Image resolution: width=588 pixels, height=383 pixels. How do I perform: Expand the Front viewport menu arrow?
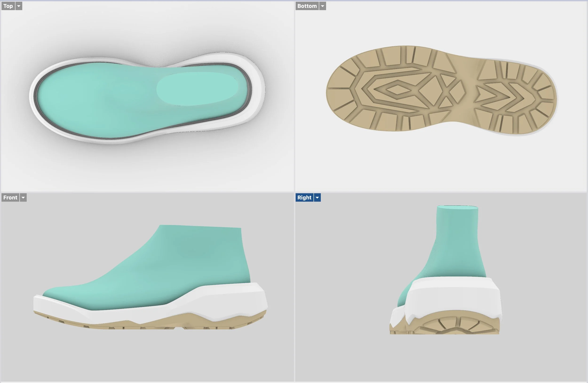click(23, 198)
